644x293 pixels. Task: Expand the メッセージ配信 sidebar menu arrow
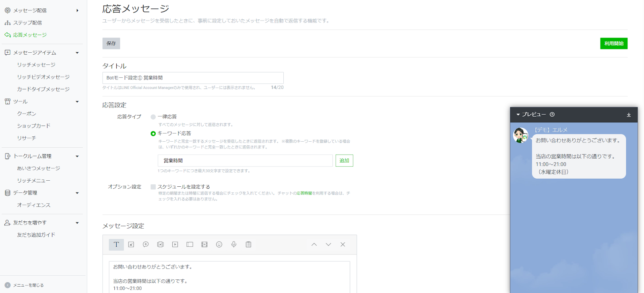click(x=77, y=10)
